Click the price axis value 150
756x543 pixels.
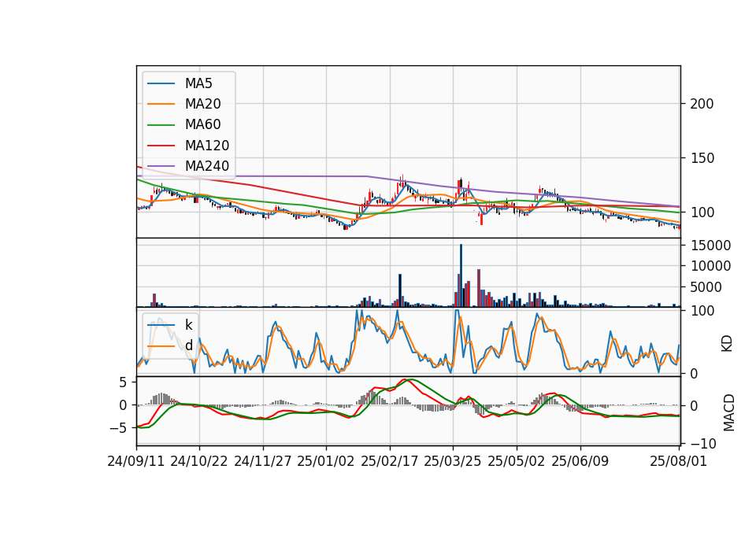coord(702,158)
